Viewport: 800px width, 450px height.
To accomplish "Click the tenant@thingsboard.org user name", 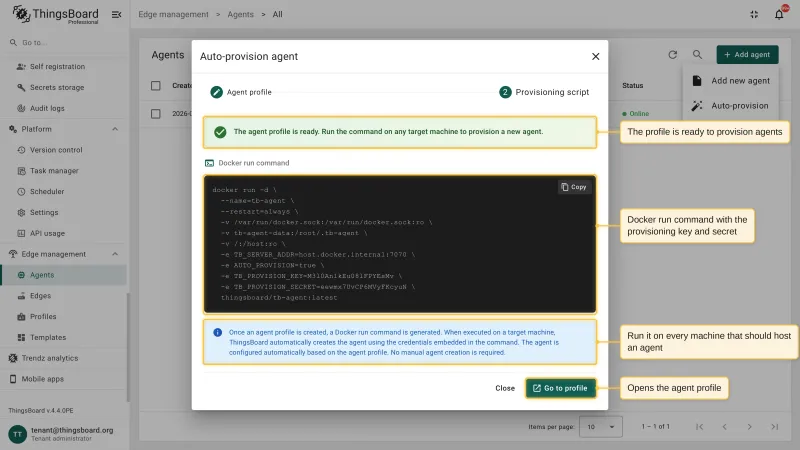I will click(x=72, y=430).
